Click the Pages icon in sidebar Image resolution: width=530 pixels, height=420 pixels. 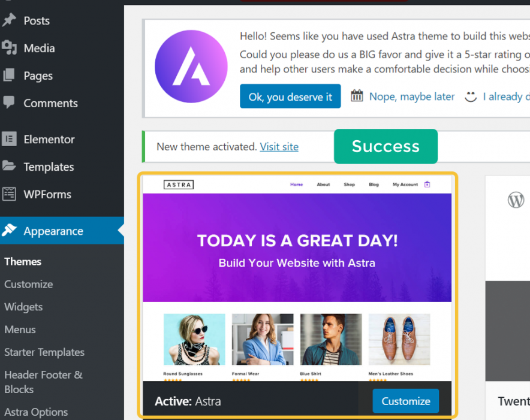[9, 75]
